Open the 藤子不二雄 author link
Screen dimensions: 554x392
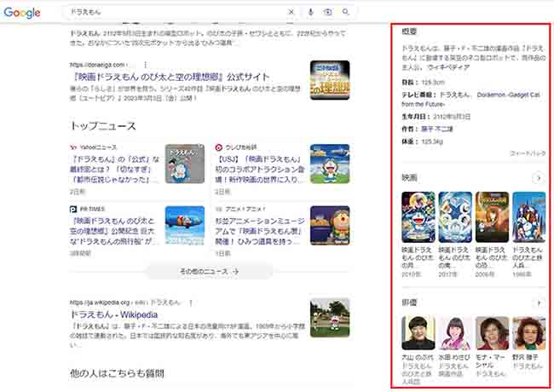coord(437,130)
